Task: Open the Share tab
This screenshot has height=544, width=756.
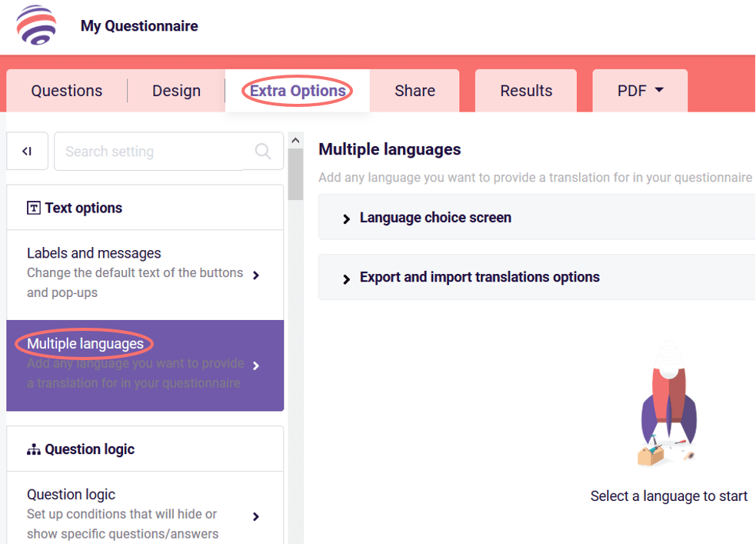Action: pos(415,90)
